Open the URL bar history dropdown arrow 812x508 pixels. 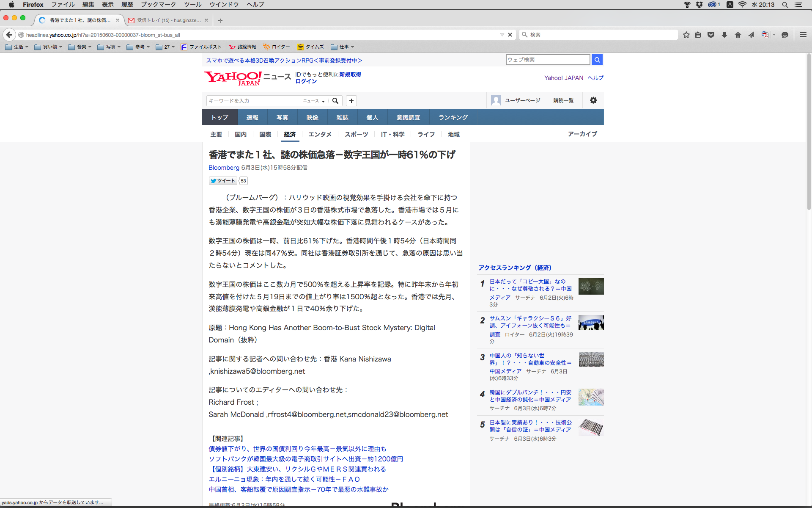502,35
